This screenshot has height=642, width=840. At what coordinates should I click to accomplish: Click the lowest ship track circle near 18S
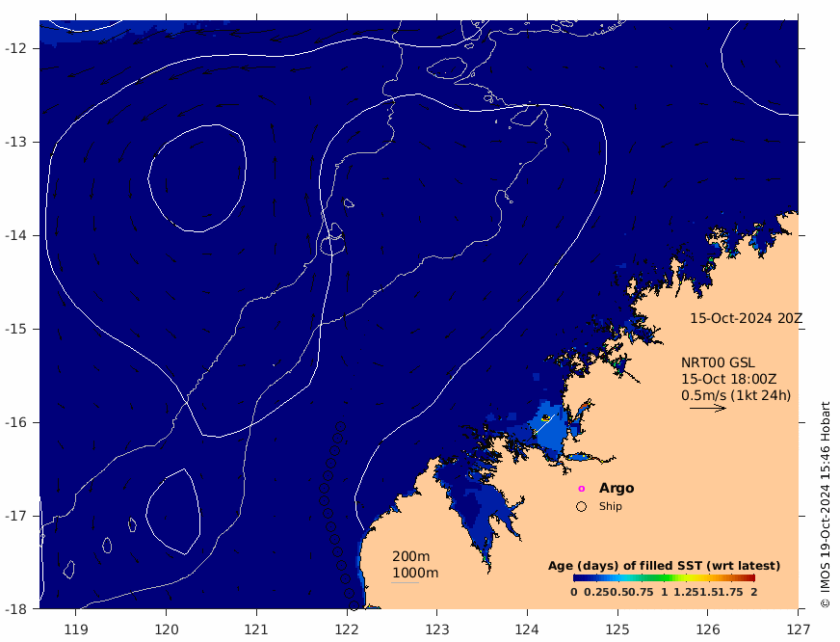click(353, 605)
